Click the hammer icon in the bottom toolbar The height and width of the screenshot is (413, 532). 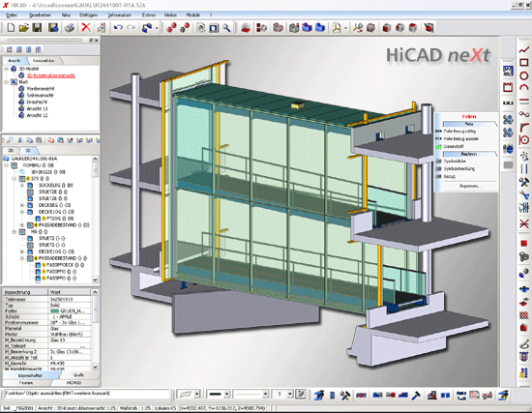point(416,395)
